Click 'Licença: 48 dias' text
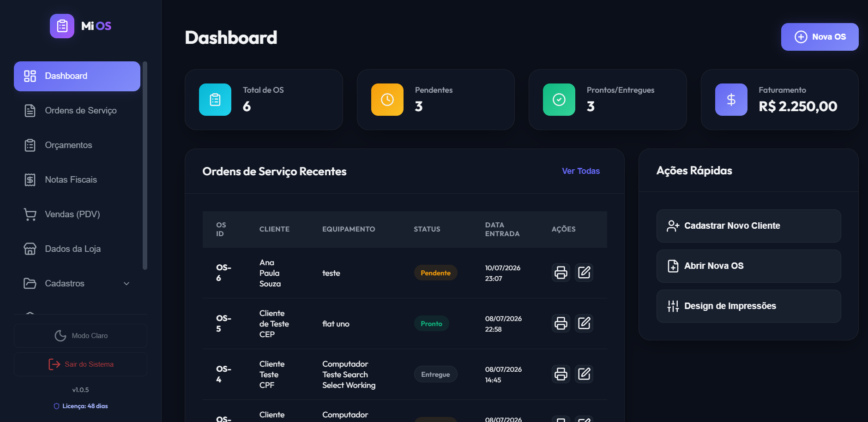Image resolution: width=868 pixels, height=422 pixels. pos(85,406)
